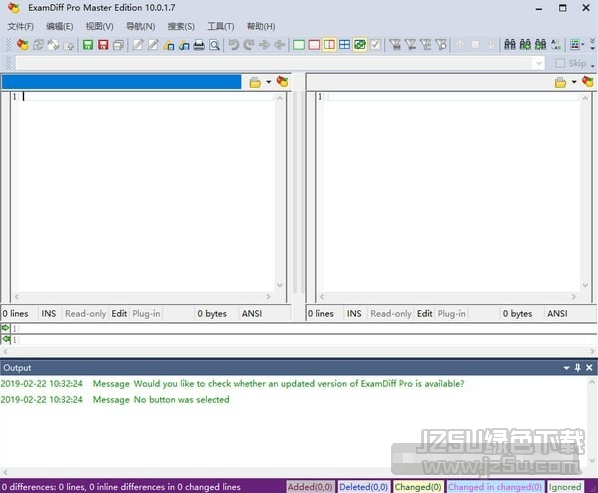Expand the toolbar combo box dropdown
598x493 pixels.
[x=539, y=63]
